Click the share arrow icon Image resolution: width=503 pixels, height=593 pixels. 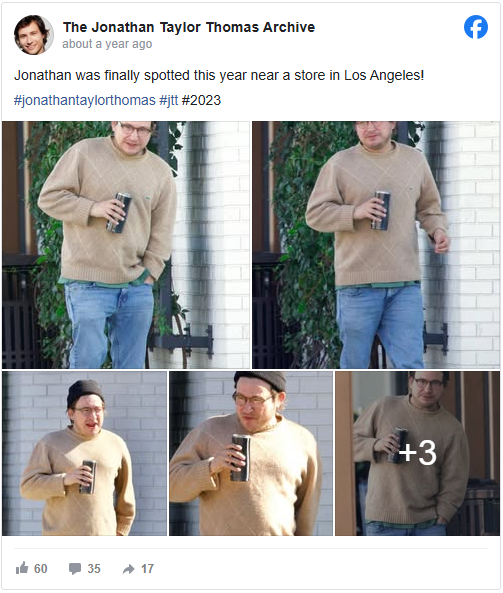[x=129, y=569]
